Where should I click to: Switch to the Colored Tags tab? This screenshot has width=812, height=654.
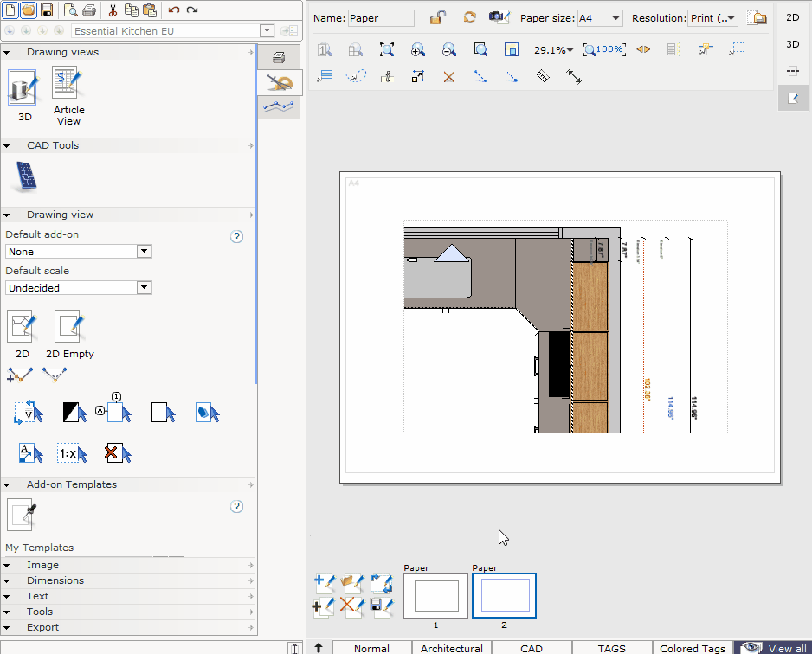[x=693, y=648]
